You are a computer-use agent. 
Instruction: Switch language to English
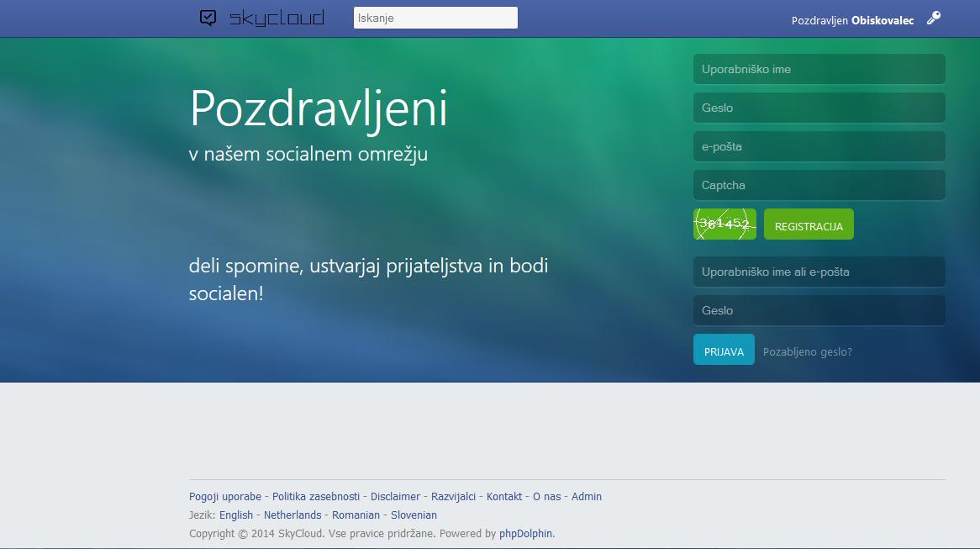click(236, 515)
